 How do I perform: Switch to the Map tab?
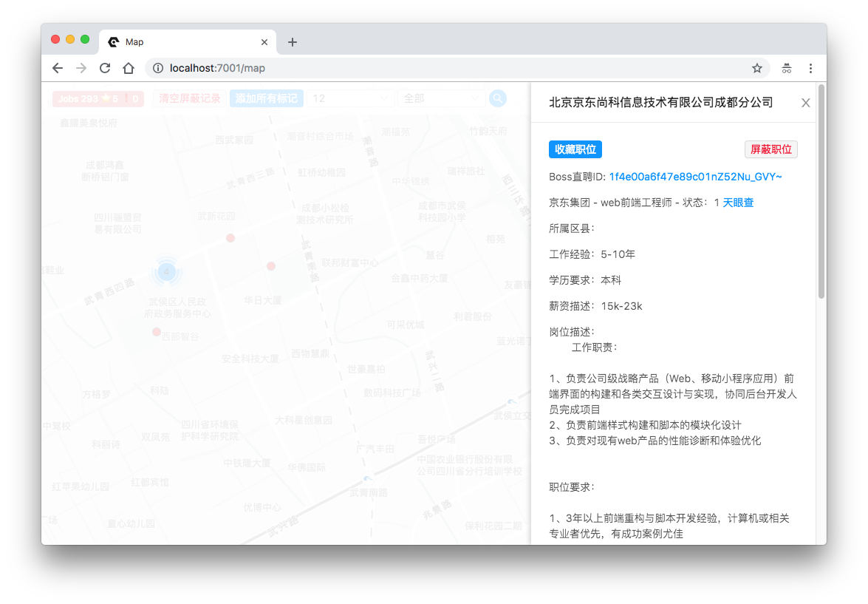[x=187, y=42]
